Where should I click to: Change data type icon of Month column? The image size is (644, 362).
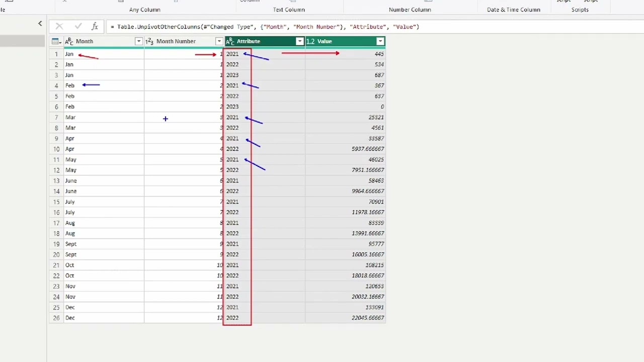point(69,41)
